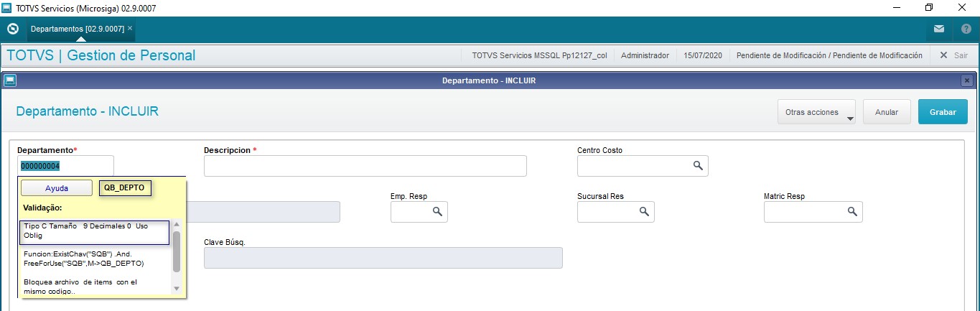Click the 15/07/2020 date in header

[x=703, y=55]
